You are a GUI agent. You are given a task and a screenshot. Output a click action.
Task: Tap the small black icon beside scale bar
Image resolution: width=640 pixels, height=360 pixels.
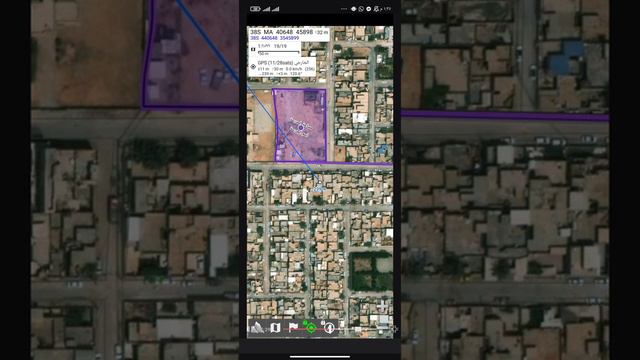[x=253, y=49]
